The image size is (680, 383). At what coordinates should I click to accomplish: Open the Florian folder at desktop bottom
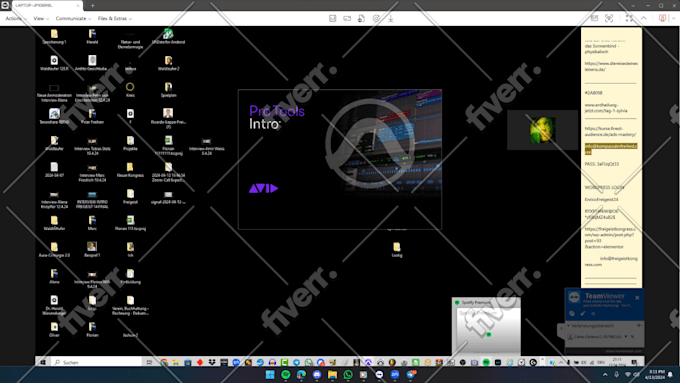tap(92, 329)
